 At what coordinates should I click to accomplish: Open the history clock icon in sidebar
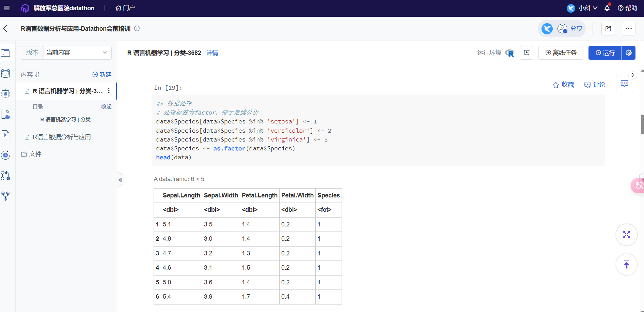(6, 155)
